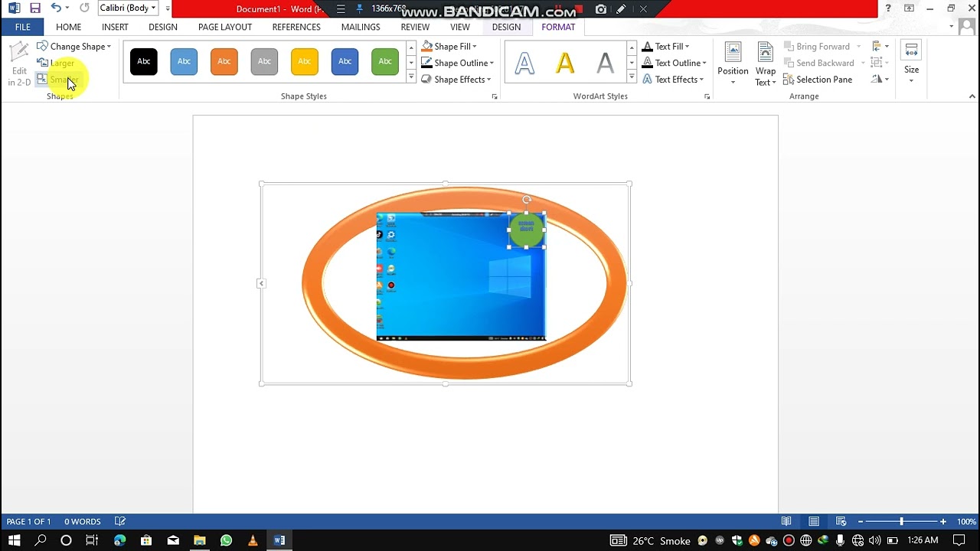Click the zoom slider handle
Screen dimensions: 980x551
tap(901, 522)
